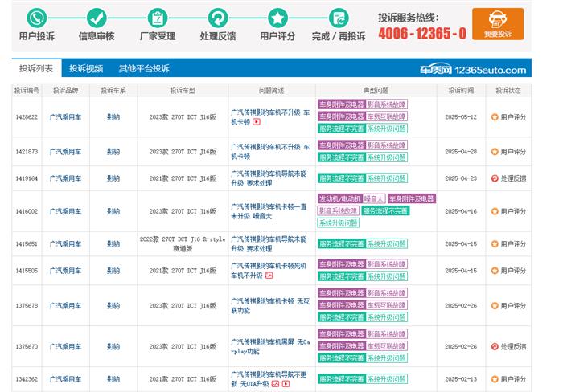This screenshot has height=392, width=563.
Task: Click the 问题简述 column header
Action: tap(272, 91)
